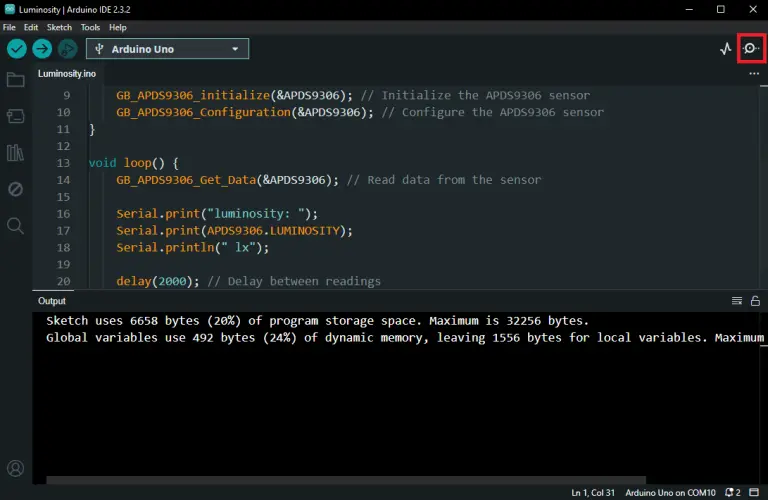
Task: Clear the Output panel
Action: pyautogui.click(x=737, y=301)
